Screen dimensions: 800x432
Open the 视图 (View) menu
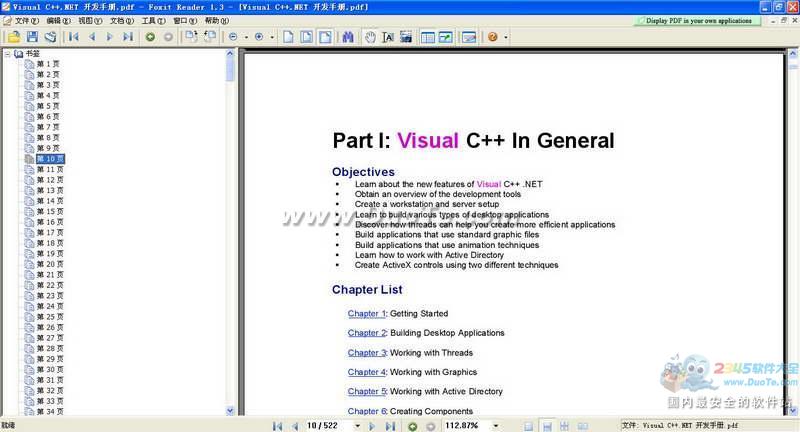click(x=90, y=20)
